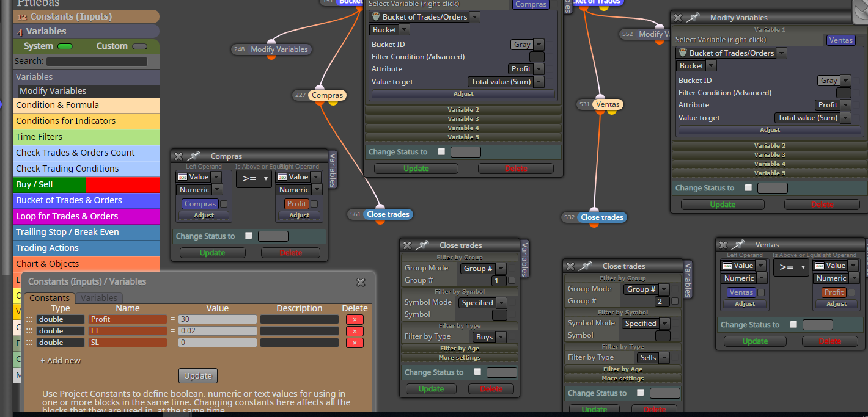This screenshot has height=417, width=868.
Task: Select Modify Variables block node 248
Action: click(279, 49)
